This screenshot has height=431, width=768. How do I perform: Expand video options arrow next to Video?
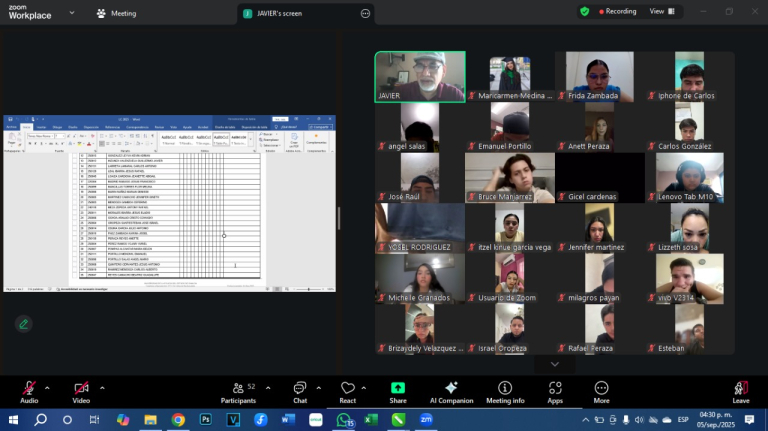click(99, 383)
